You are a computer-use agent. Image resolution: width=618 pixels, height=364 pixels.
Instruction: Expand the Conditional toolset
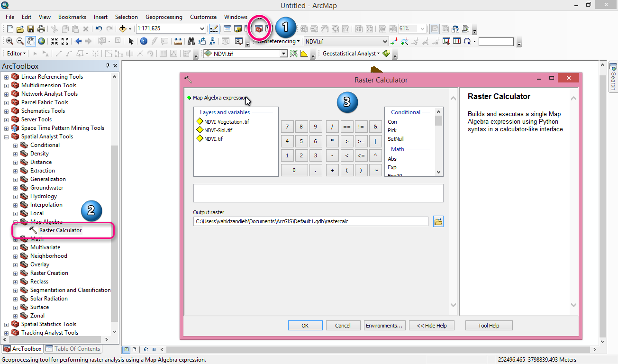pos(15,145)
